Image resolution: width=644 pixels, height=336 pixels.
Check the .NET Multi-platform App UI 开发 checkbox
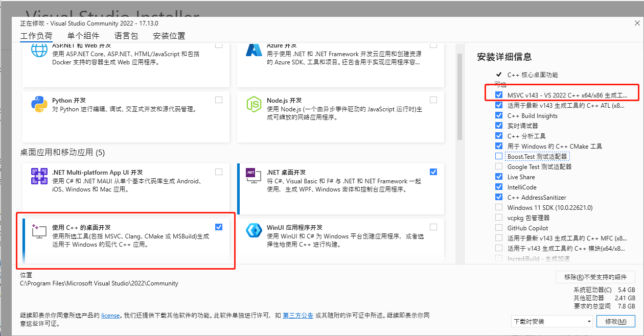pyautogui.click(x=219, y=172)
